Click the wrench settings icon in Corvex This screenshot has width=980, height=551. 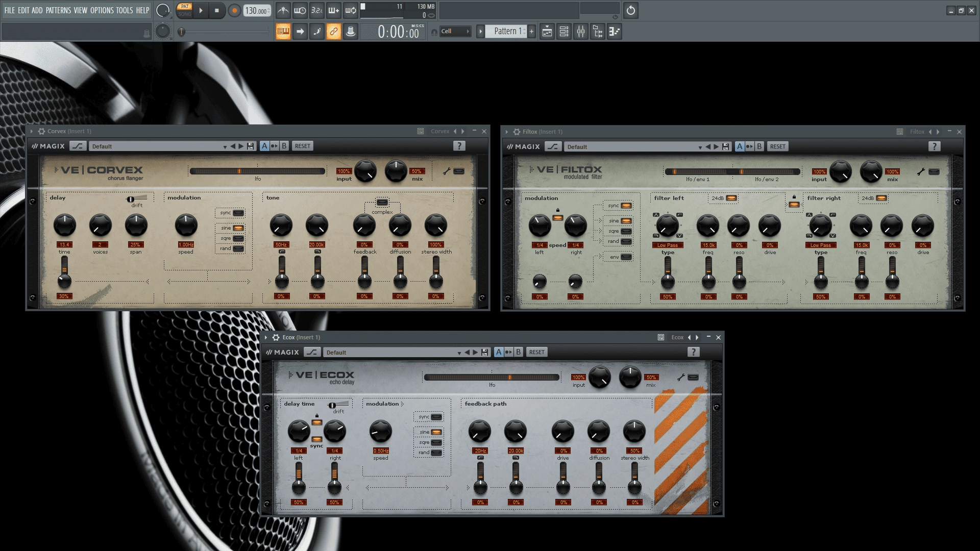point(447,171)
